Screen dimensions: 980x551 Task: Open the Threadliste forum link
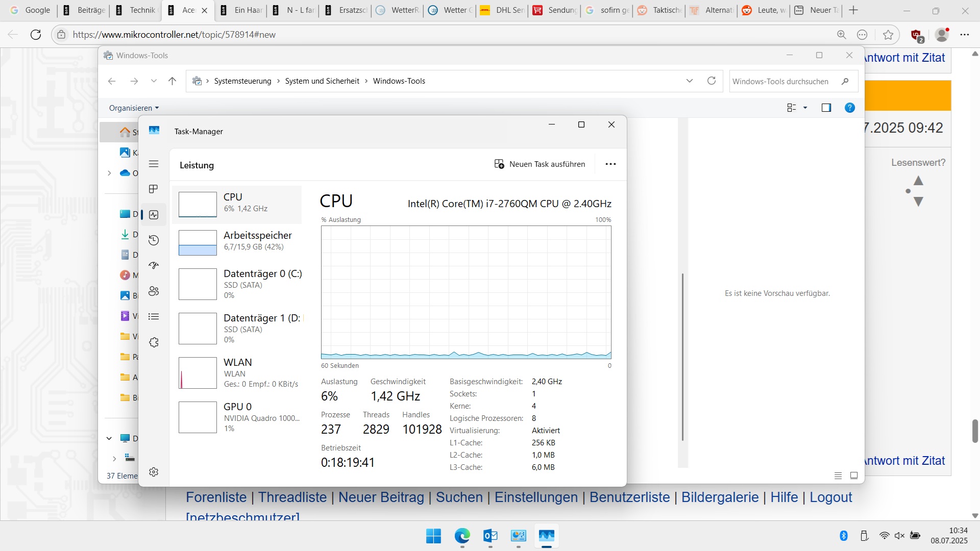tap(292, 497)
